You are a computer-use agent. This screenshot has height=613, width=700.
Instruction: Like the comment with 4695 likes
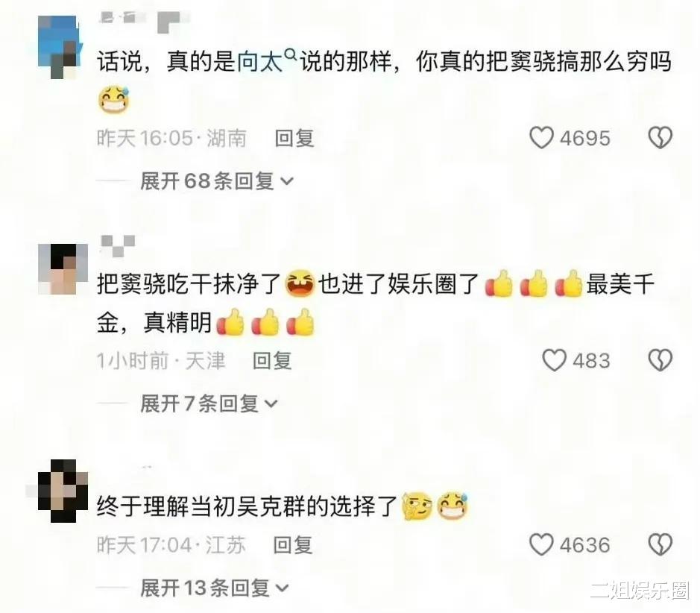[x=541, y=137]
